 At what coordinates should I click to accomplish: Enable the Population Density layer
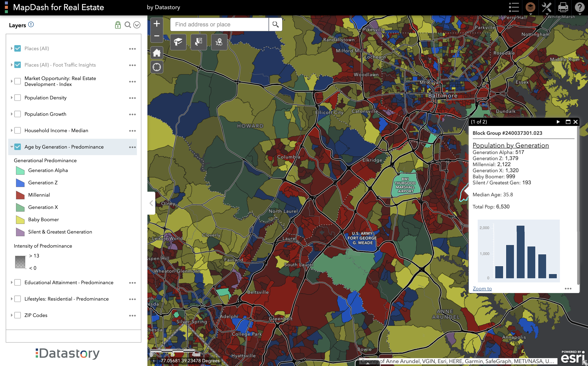(17, 98)
